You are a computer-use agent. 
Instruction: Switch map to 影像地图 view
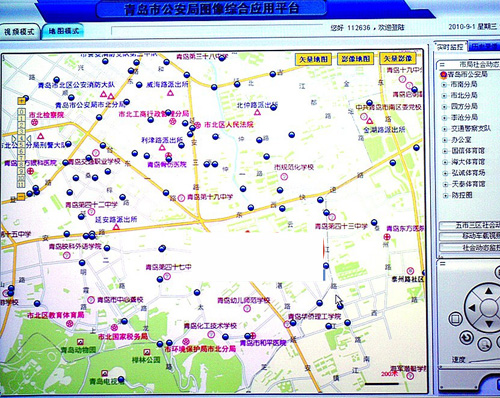click(x=355, y=59)
